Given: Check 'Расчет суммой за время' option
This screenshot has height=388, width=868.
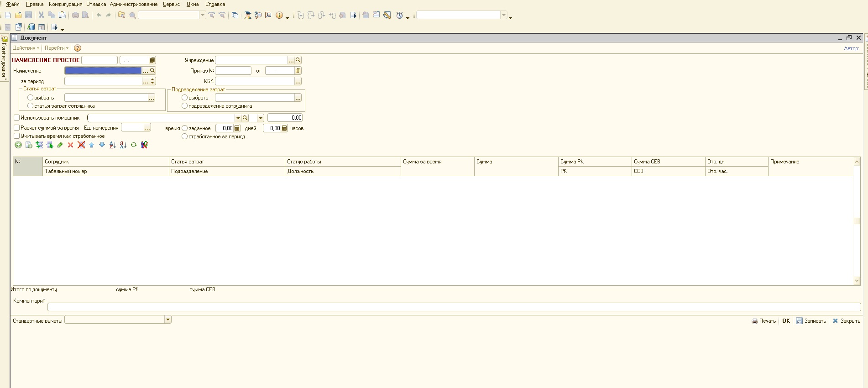Looking at the screenshot, I should tap(17, 128).
